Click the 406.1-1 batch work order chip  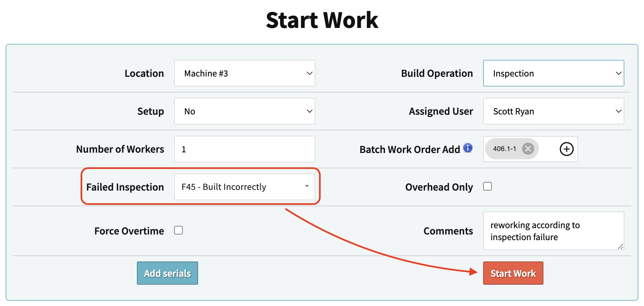(x=504, y=149)
